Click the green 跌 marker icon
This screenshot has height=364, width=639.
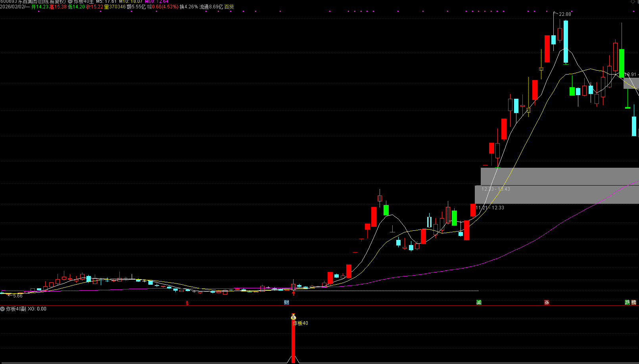pyautogui.click(x=627, y=303)
